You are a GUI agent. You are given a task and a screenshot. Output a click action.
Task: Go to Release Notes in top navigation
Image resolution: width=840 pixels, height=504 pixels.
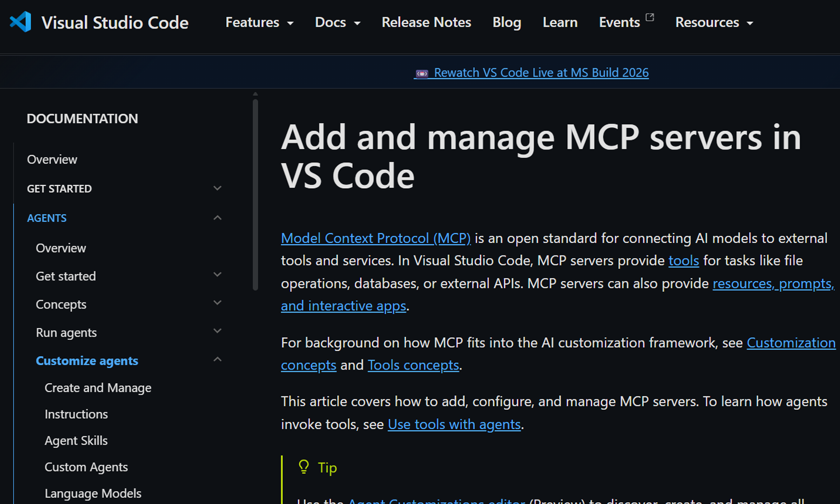(426, 22)
